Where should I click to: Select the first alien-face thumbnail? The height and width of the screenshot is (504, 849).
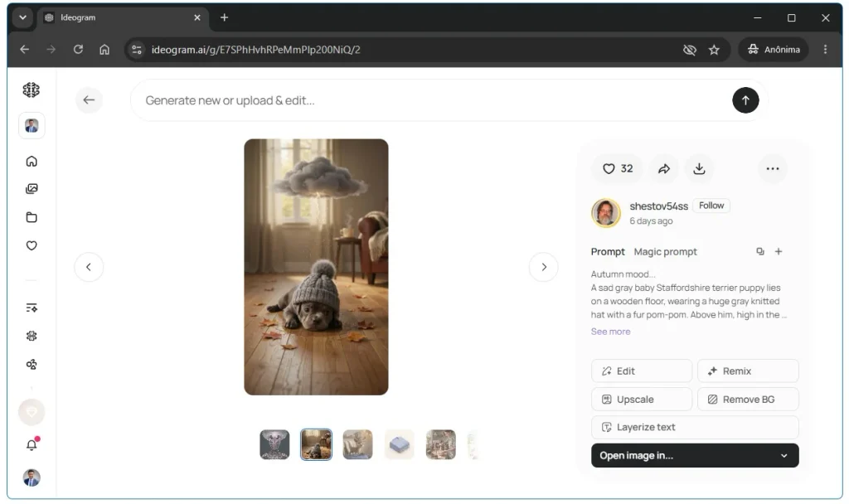click(x=274, y=444)
